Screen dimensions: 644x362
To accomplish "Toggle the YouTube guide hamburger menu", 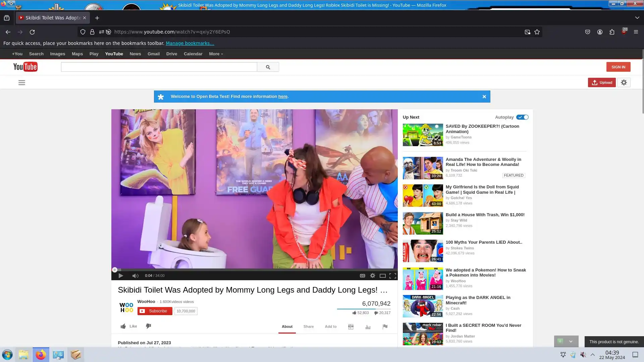I will [22, 83].
